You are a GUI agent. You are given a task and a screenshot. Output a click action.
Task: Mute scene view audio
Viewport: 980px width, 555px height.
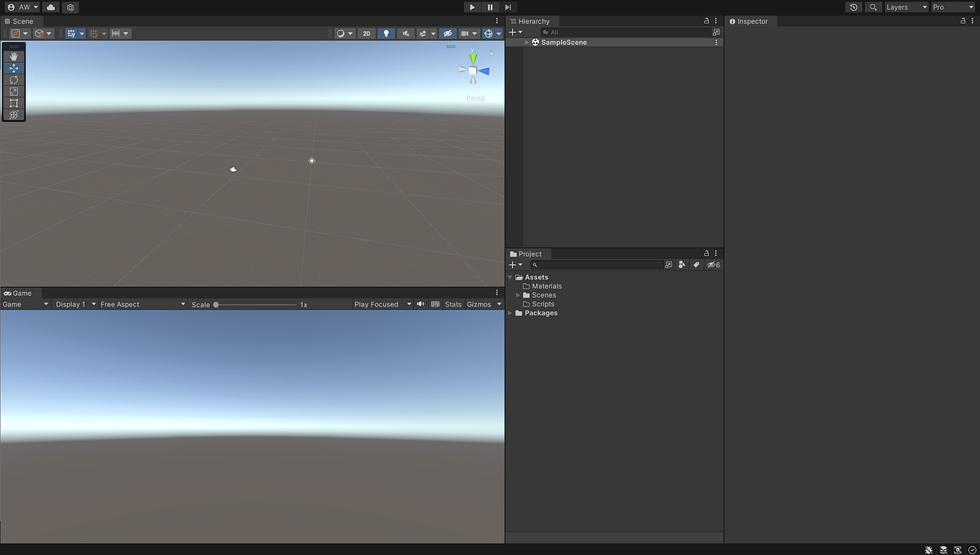point(405,34)
